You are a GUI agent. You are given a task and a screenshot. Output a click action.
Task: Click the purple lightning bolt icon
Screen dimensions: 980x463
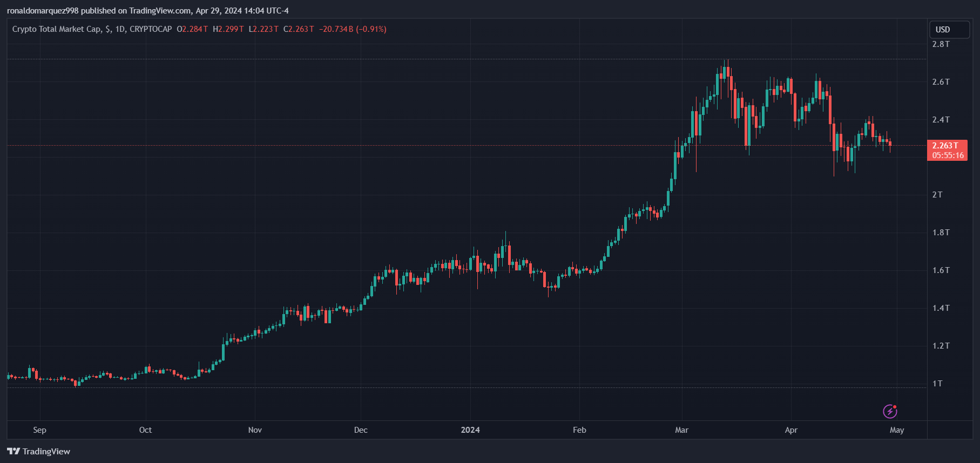[x=890, y=411]
